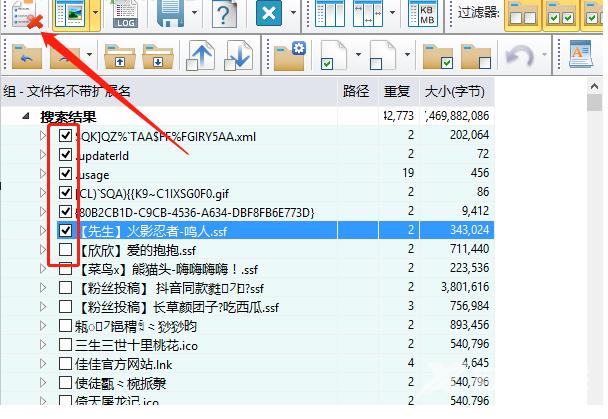Open the LOG file icon
The width and height of the screenshot is (608, 419).
tap(125, 15)
